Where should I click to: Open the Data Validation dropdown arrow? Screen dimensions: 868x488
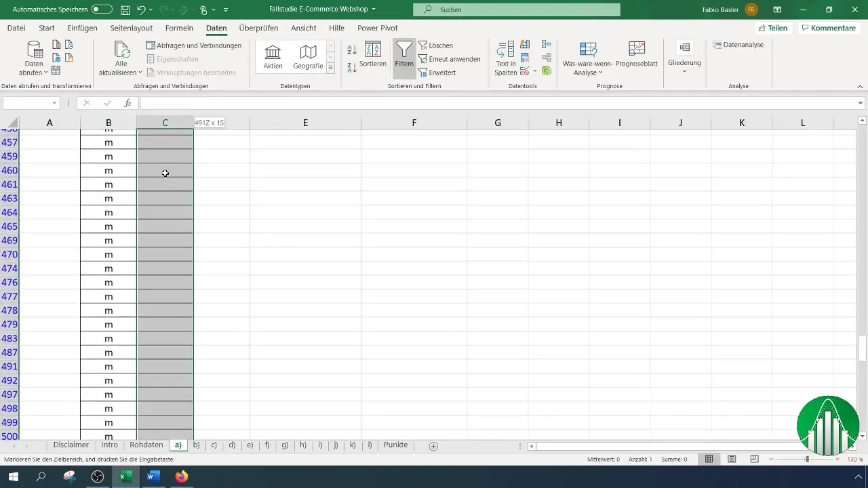click(535, 70)
